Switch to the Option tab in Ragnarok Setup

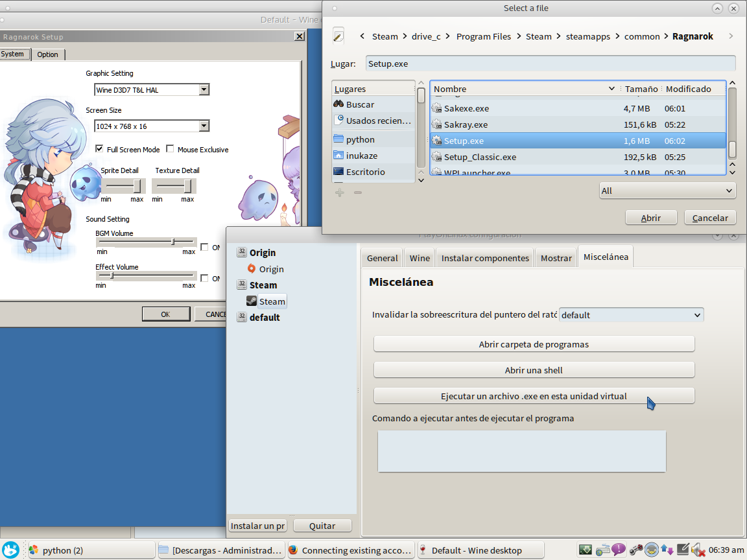point(47,54)
